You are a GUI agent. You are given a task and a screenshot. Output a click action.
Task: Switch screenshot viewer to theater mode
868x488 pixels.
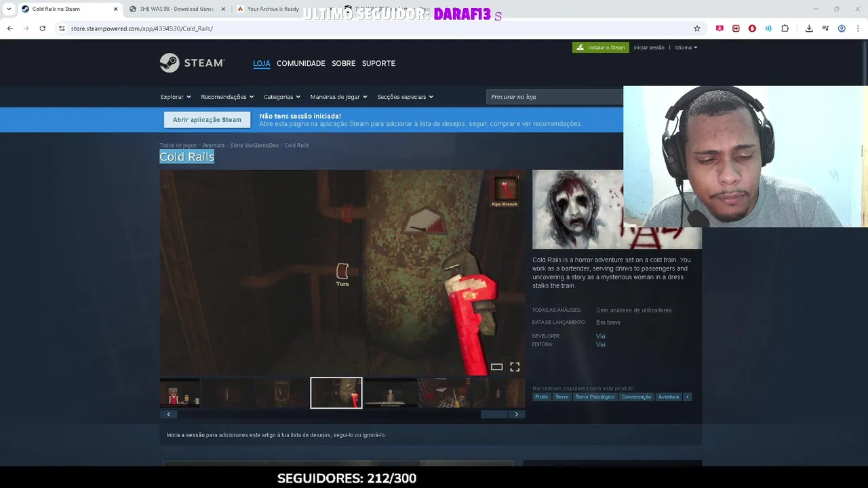(496, 367)
